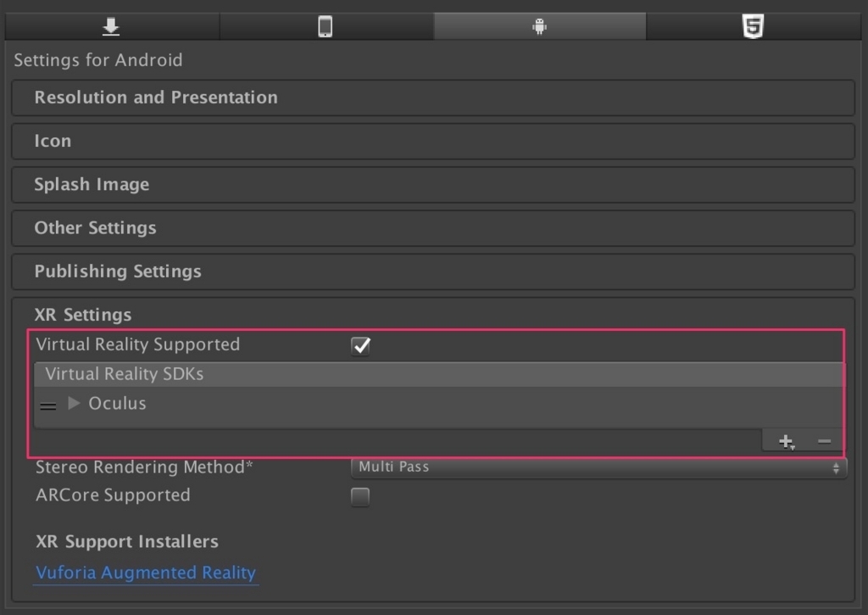Select the Android robot platform tab
This screenshot has height=615, width=868.
pyautogui.click(x=539, y=27)
